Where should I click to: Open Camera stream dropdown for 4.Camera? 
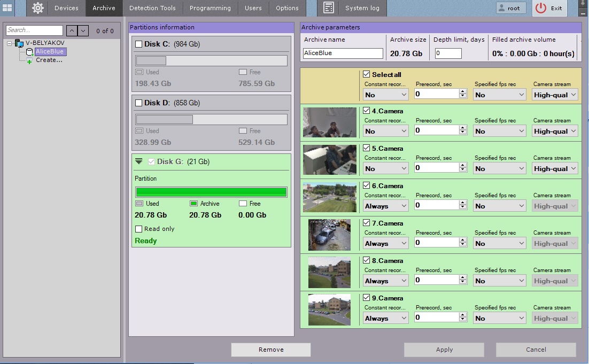pyautogui.click(x=555, y=131)
